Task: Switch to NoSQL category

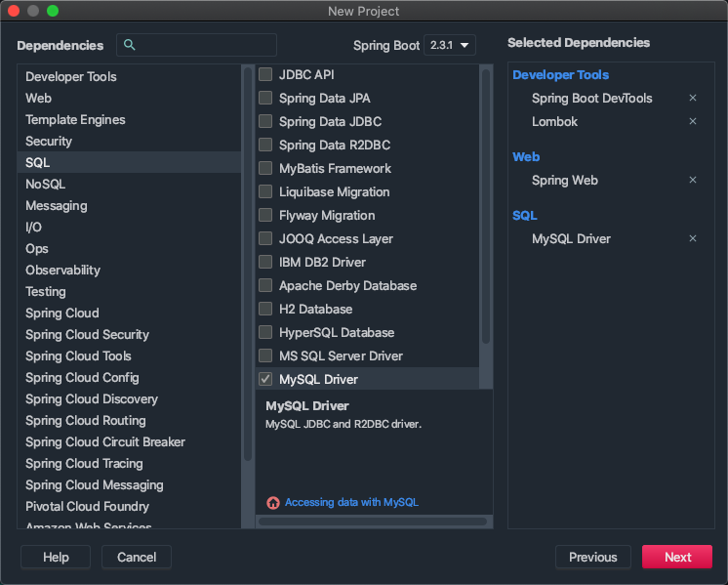Action: pos(129,184)
